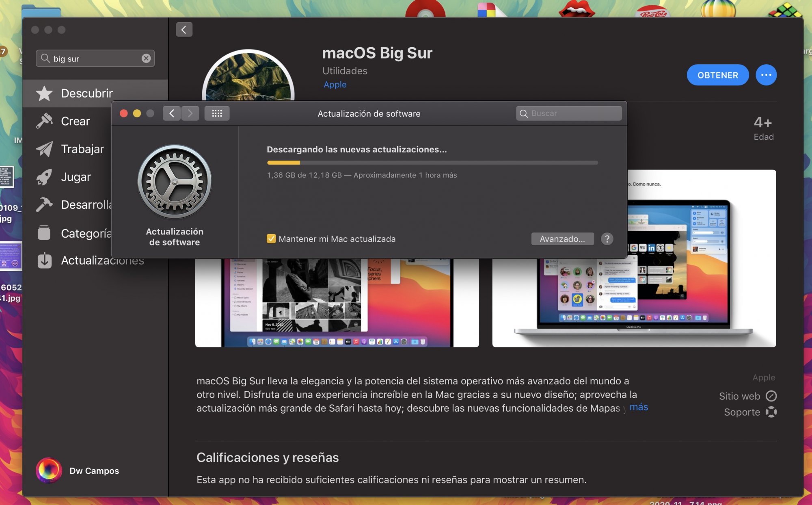Select the Jugar rocket icon

[x=44, y=177]
